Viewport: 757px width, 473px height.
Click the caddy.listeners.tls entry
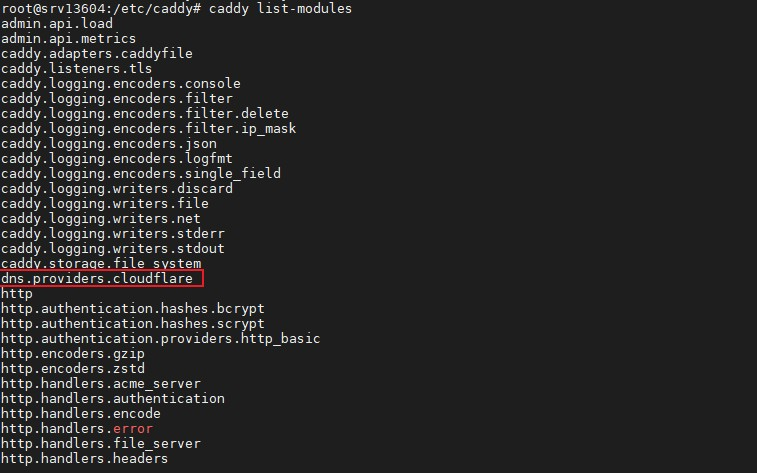[x=76, y=69]
